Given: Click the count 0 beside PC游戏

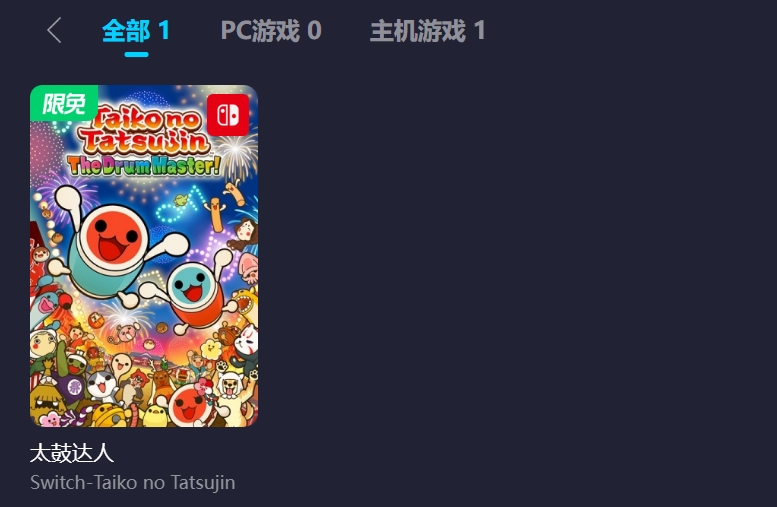Looking at the screenshot, I should [x=315, y=31].
